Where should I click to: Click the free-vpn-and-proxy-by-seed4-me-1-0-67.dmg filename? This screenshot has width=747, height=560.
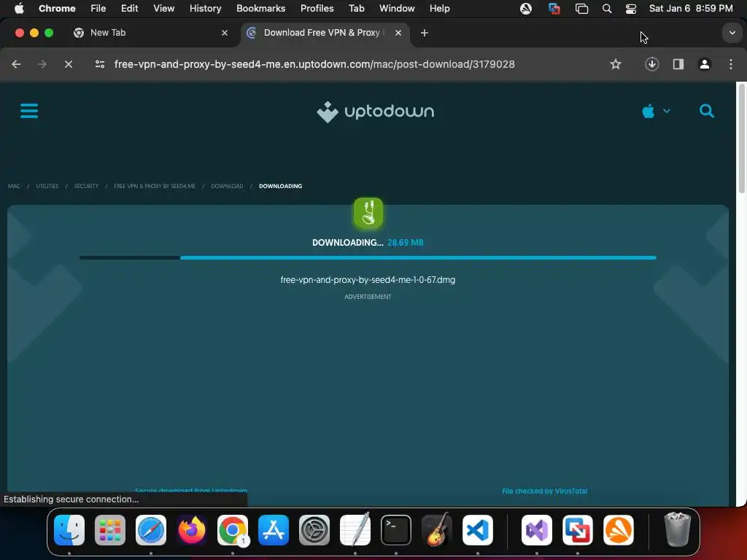(x=368, y=280)
